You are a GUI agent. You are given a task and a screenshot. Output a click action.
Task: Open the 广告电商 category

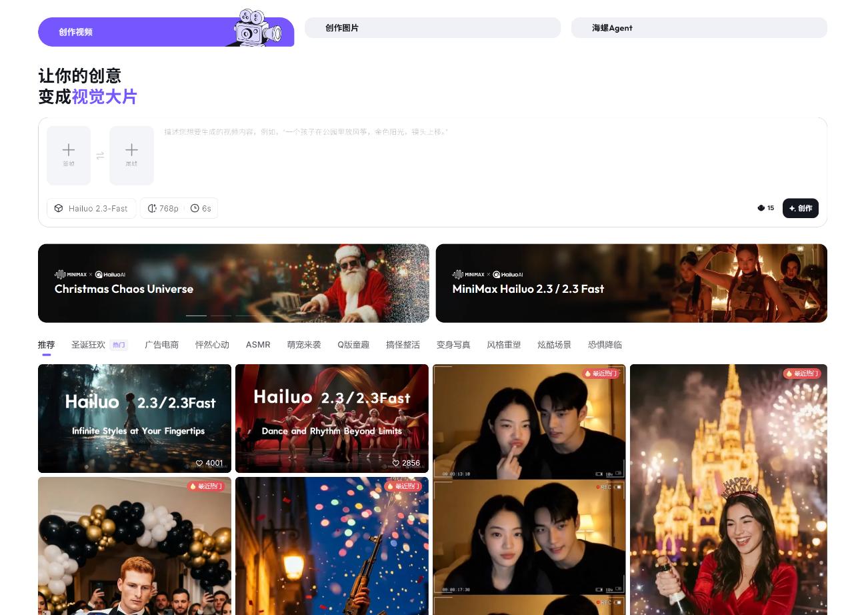[x=161, y=345]
